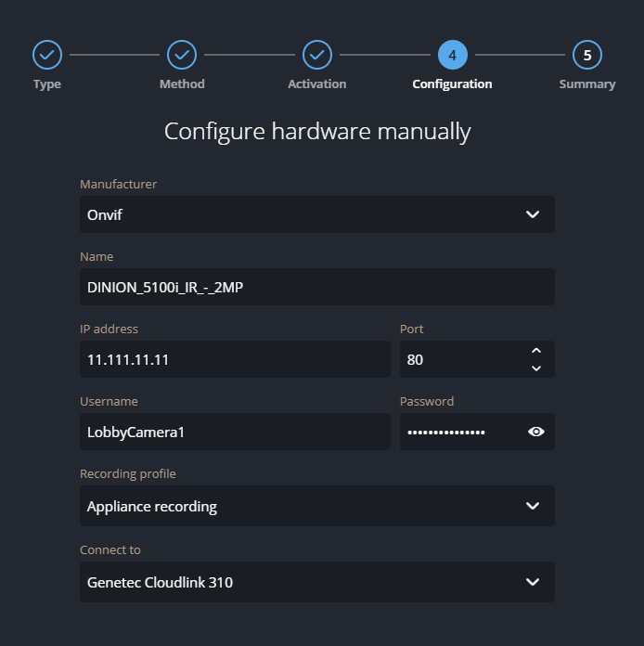Focus the Name field with DINION_5100i_IR_-_2MP
This screenshot has width=644, height=646.
[x=316, y=287]
